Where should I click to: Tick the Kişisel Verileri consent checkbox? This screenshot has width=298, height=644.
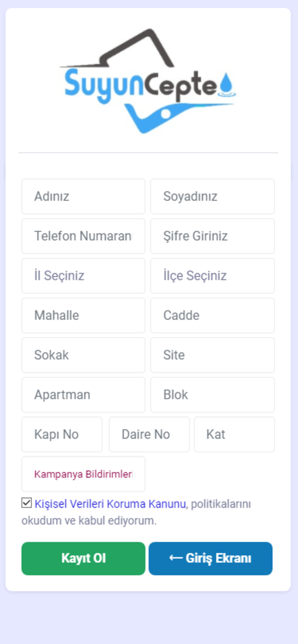tap(27, 503)
